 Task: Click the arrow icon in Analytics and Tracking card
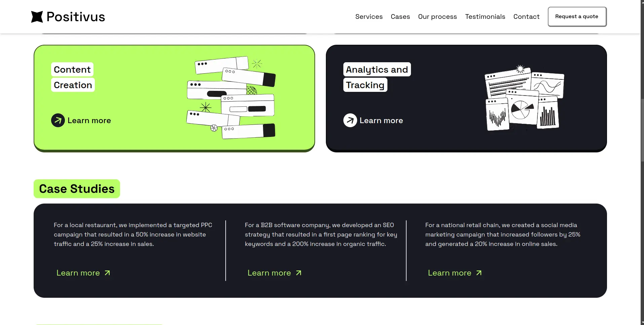(x=350, y=120)
